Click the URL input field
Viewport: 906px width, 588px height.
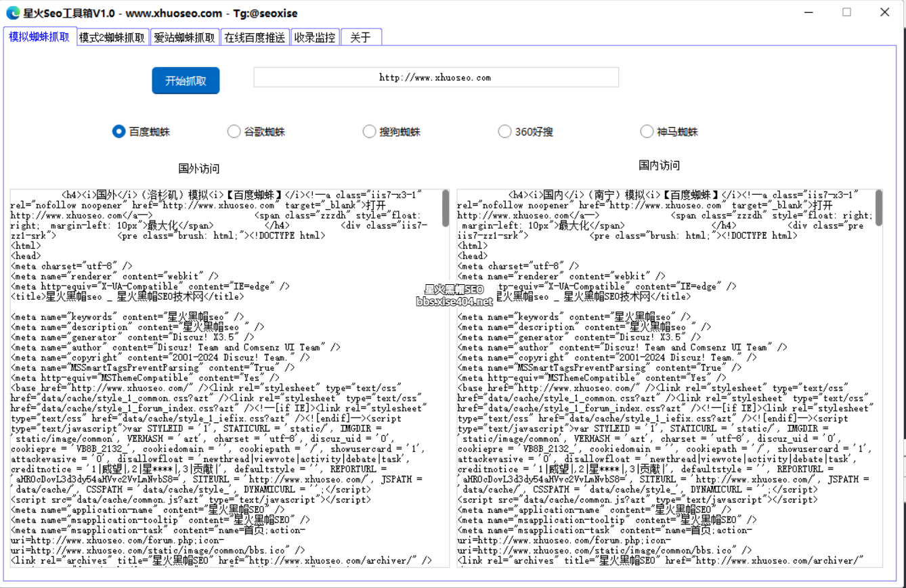pos(436,77)
